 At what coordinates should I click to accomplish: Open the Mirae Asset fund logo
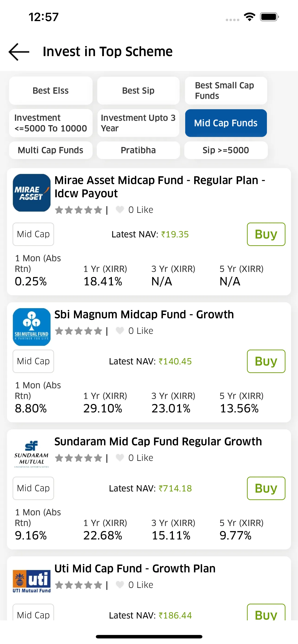tap(32, 193)
